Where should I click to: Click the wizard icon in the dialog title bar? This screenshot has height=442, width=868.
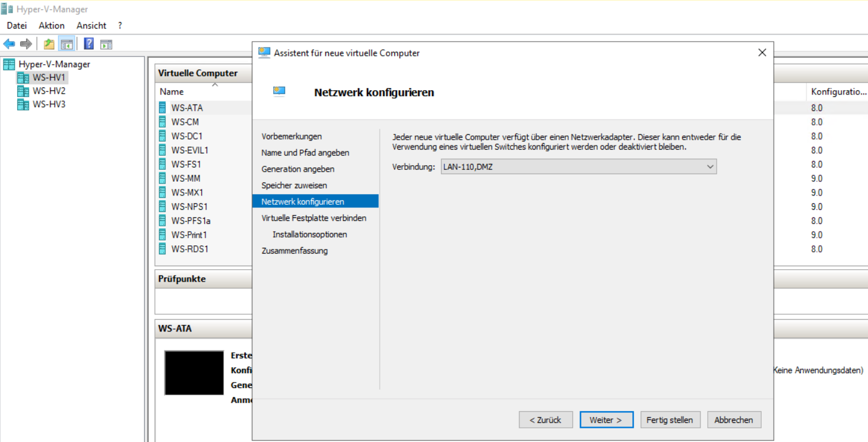tap(264, 53)
